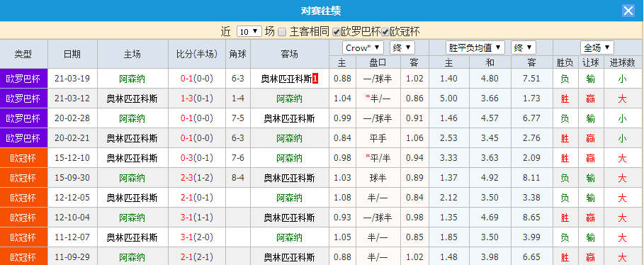Open the 终 dropdown next to 胜平负均值
Viewport: 644px width, 265px height.
(x=524, y=47)
